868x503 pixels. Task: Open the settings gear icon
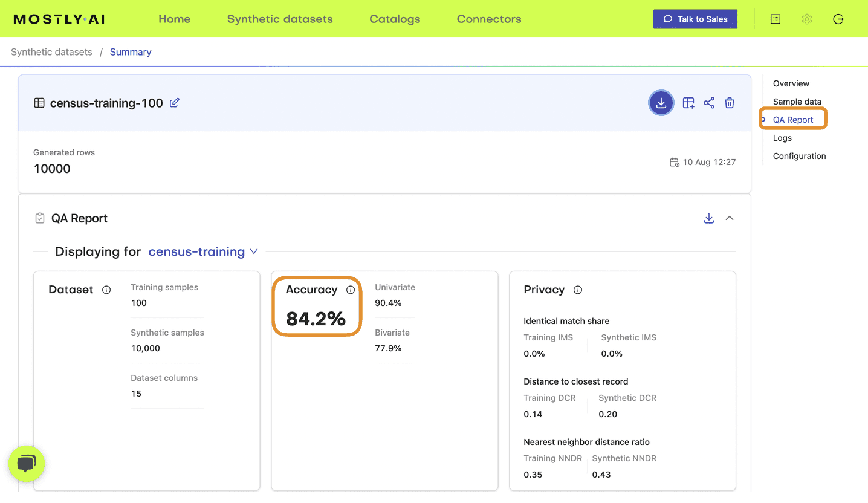[806, 19]
